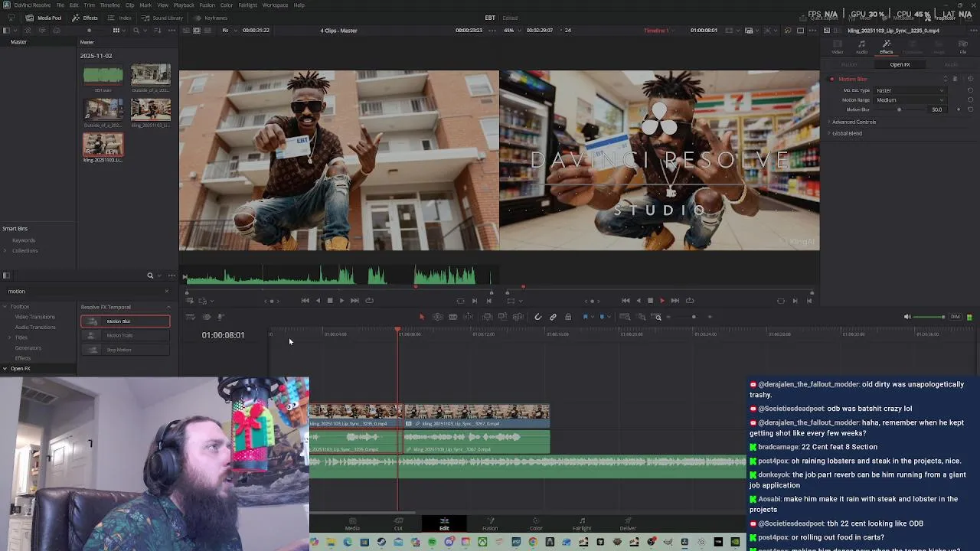Disable the Motion Blur effect toggle
This screenshot has width=980, height=551.
click(x=832, y=79)
